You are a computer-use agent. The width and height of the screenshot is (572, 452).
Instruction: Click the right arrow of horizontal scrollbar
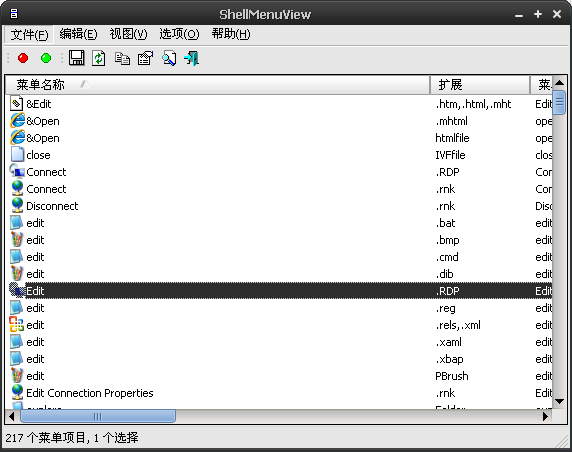546,416
